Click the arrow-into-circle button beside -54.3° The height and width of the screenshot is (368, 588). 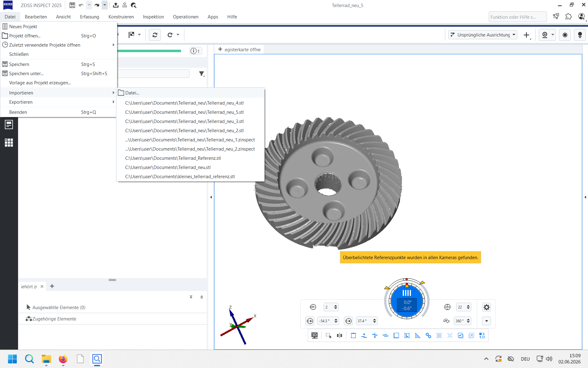coord(310,321)
